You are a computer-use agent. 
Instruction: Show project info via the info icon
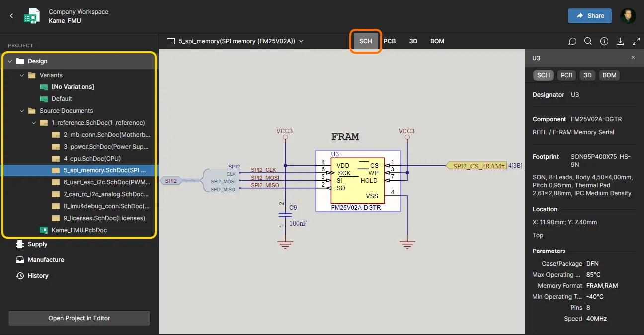pyautogui.click(x=604, y=41)
